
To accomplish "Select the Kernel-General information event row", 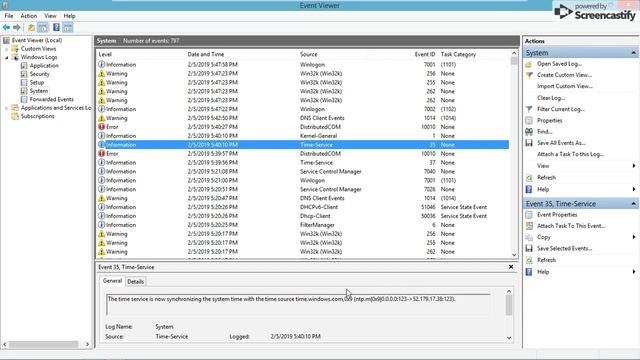I will [303, 136].
